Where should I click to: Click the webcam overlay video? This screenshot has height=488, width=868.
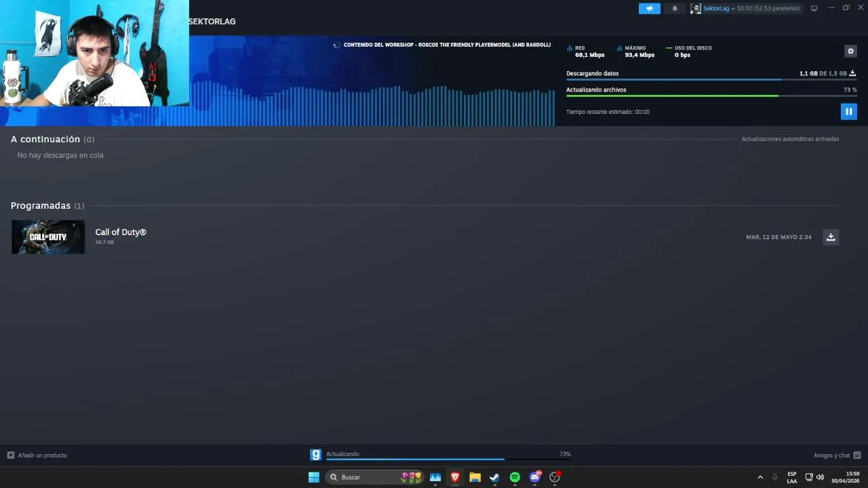click(x=94, y=54)
